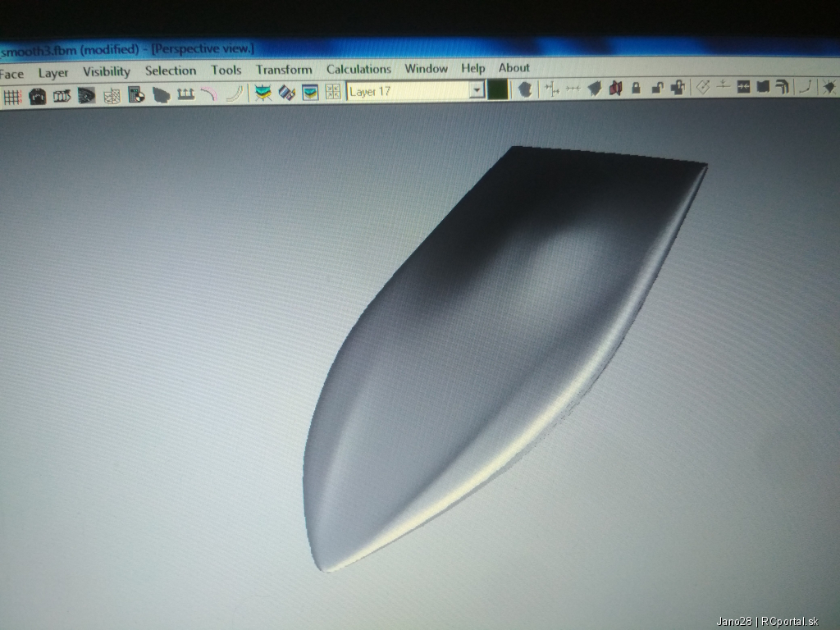Click the diamond with diagonal arrow icon
This screenshot has width=840, height=630.
703,87
